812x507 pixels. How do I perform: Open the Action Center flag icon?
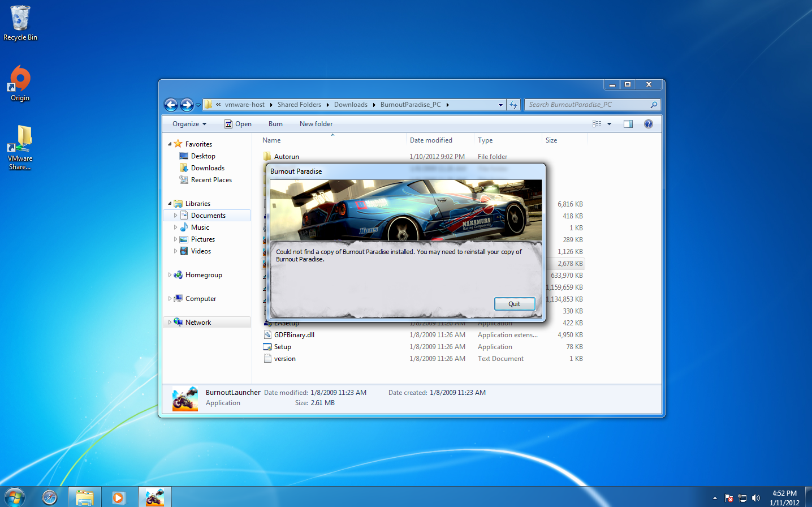coord(729,498)
